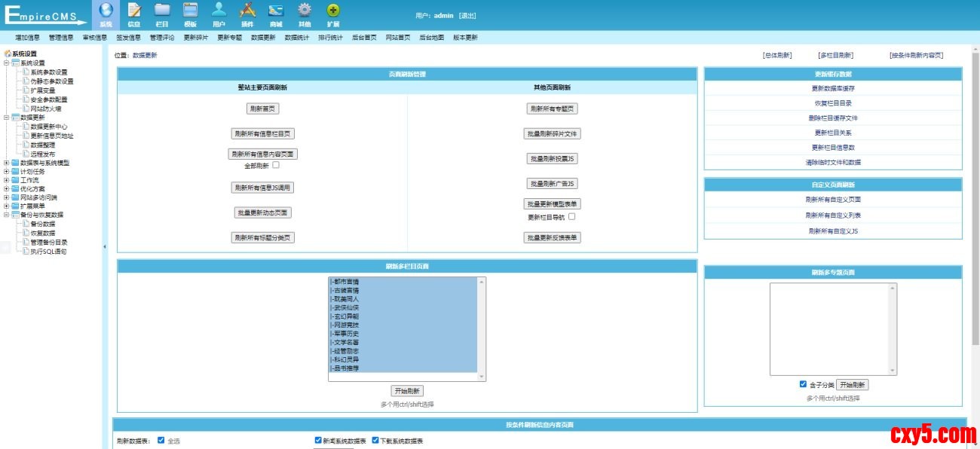Collapse the 备份与恢复数据 tree node

click(x=7, y=215)
